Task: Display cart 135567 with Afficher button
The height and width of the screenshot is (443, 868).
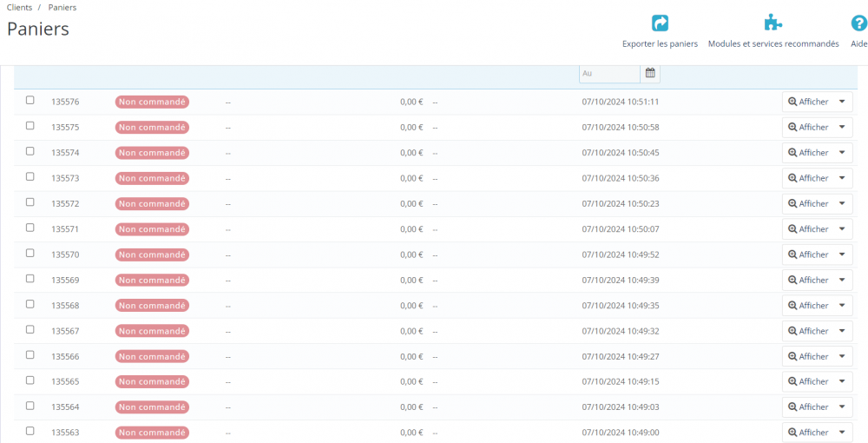Action: tap(808, 331)
